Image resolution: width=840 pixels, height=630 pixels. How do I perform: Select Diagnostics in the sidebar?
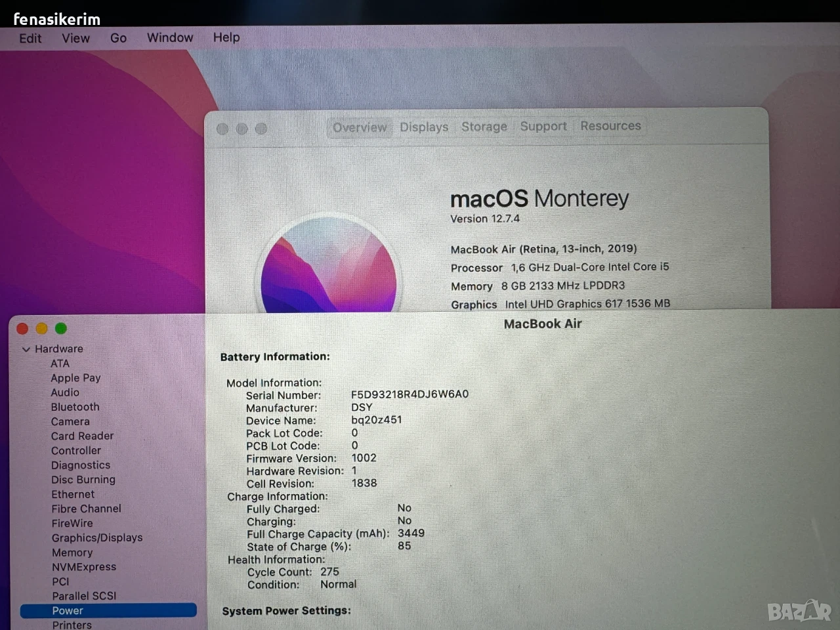pyautogui.click(x=81, y=465)
